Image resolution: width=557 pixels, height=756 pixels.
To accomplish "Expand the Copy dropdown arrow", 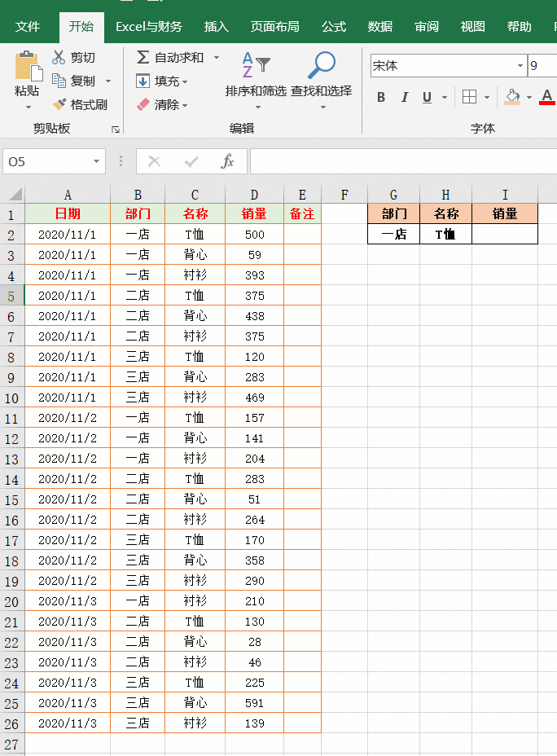I will point(108,81).
